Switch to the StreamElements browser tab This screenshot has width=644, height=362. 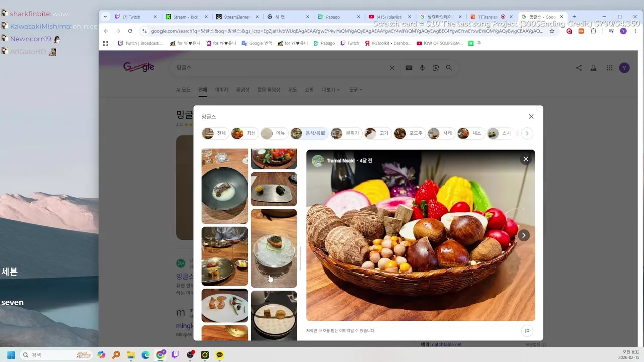pyautogui.click(x=237, y=17)
